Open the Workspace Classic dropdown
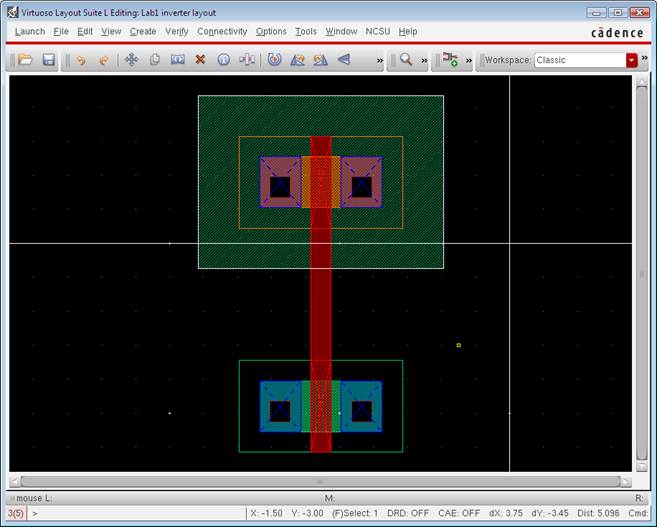This screenshot has width=657, height=527. click(x=631, y=60)
